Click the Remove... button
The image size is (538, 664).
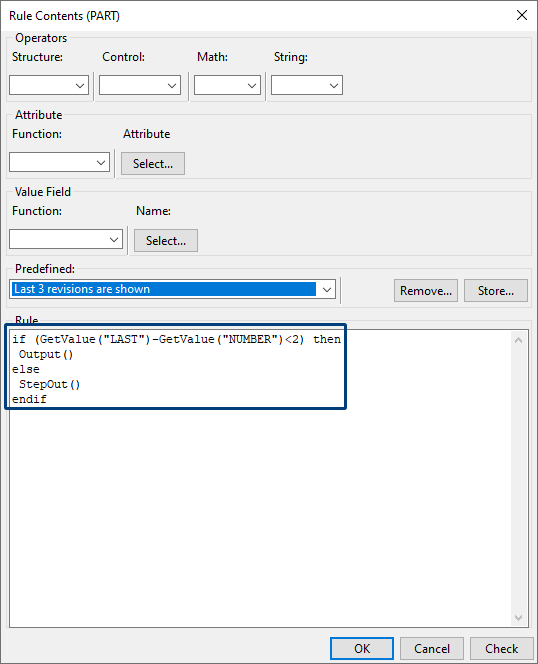426,290
